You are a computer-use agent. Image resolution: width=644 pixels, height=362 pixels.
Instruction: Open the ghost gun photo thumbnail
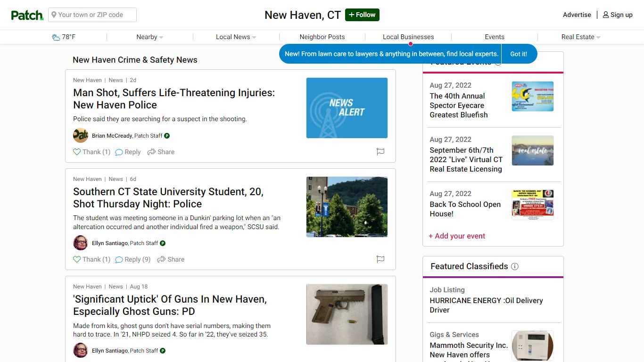tap(347, 314)
